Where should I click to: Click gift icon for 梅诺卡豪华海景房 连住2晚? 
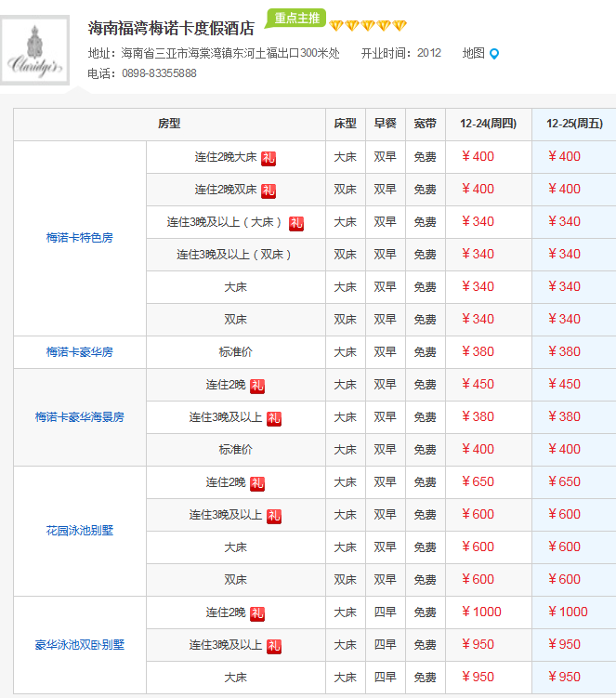pyautogui.click(x=257, y=385)
